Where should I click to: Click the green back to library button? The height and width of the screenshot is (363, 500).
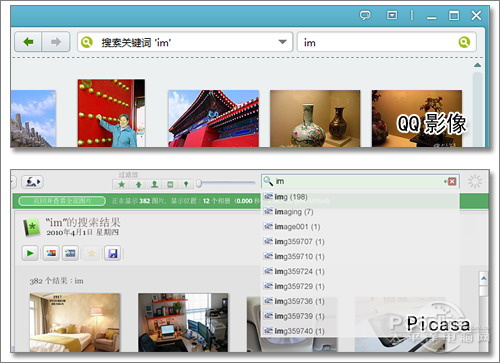(62, 201)
